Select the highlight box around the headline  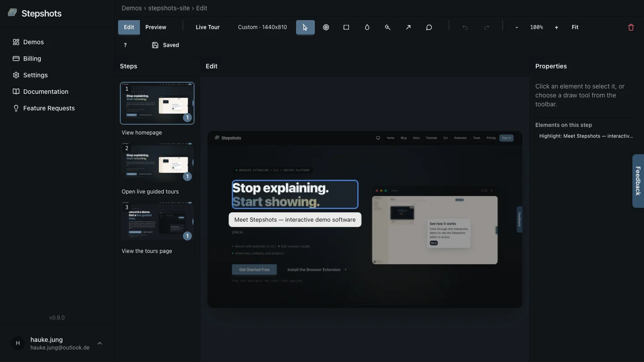click(295, 194)
